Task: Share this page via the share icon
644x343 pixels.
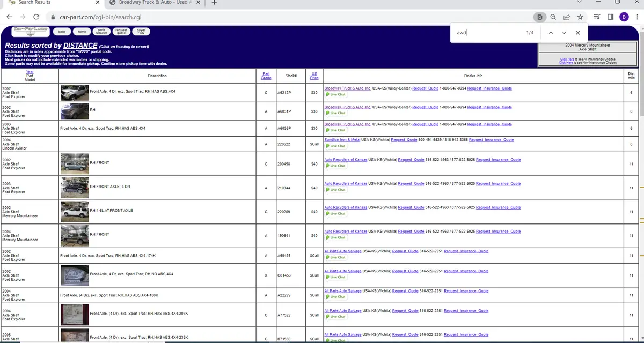Action: click(567, 17)
